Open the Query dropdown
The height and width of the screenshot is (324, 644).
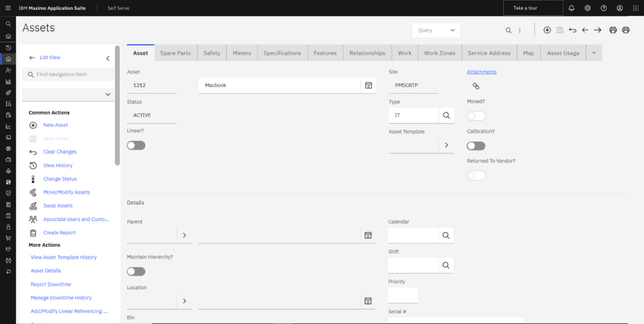(x=436, y=30)
